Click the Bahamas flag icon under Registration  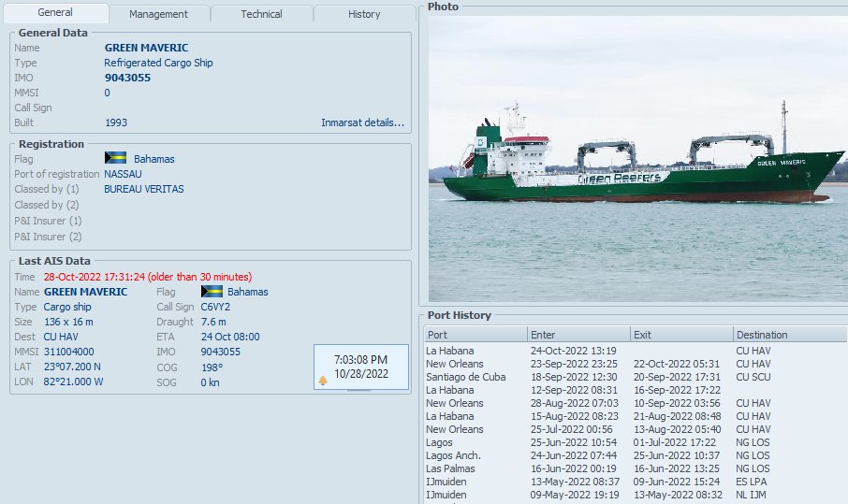[115, 158]
